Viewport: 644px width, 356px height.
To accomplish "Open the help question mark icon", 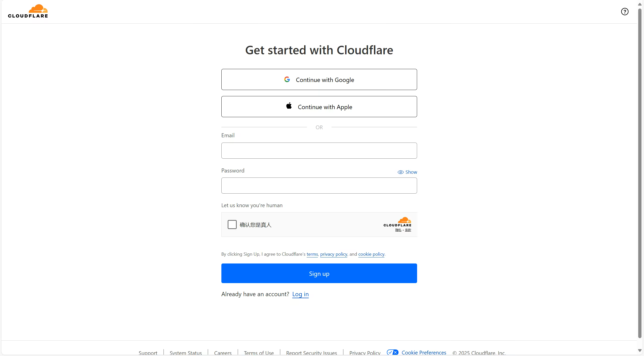I will (625, 12).
